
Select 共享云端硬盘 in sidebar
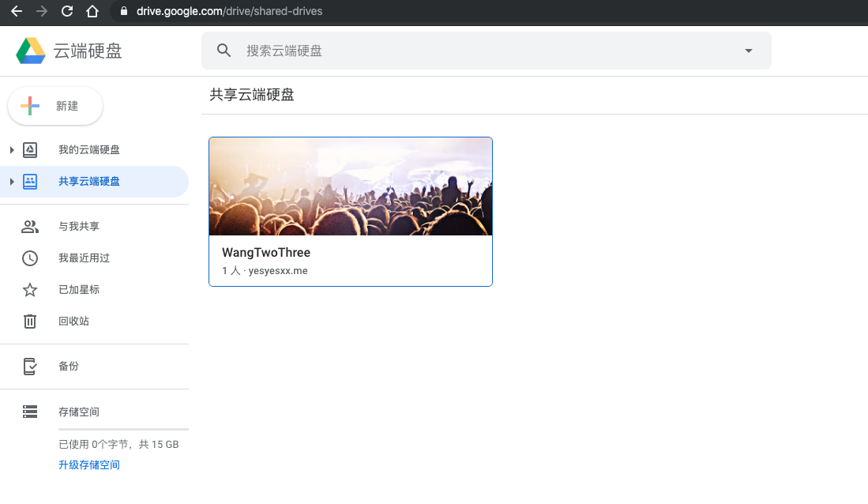tap(88, 182)
